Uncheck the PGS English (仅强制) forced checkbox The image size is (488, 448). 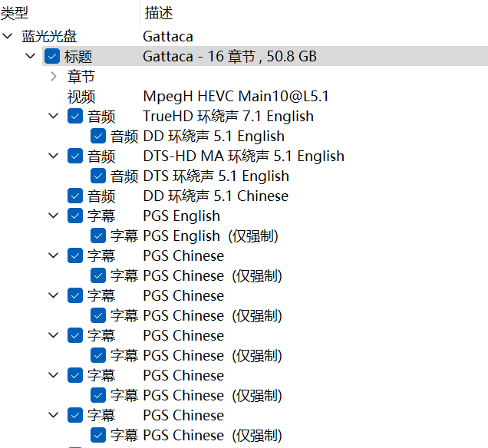[98, 236]
